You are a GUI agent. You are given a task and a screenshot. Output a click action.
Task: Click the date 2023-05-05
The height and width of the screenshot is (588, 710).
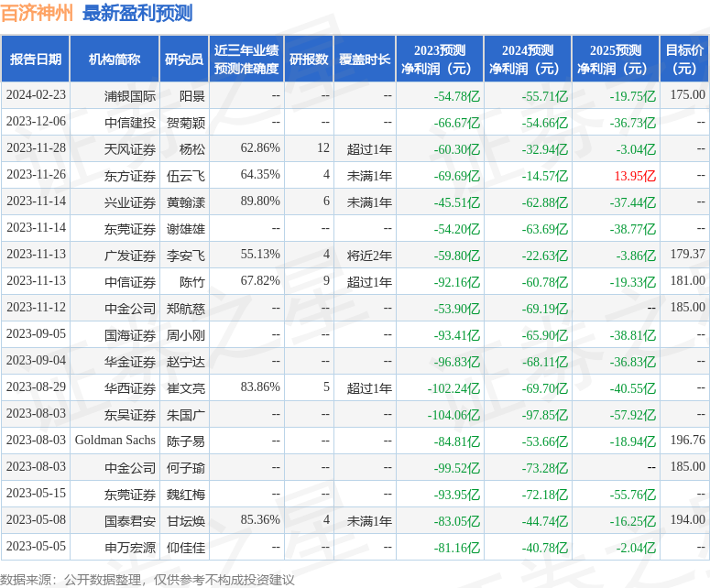36,547
